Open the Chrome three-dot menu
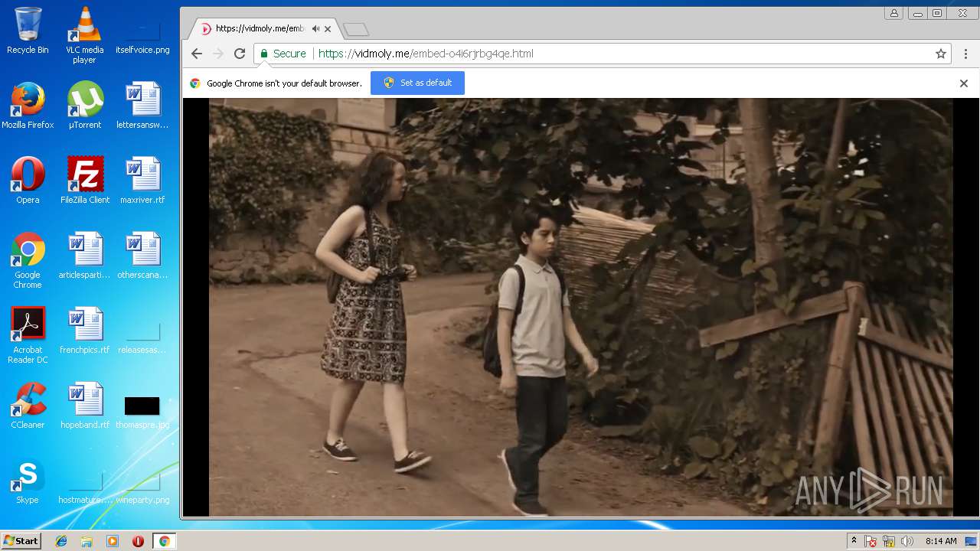This screenshot has width=980, height=551. pyautogui.click(x=965, y=54)
